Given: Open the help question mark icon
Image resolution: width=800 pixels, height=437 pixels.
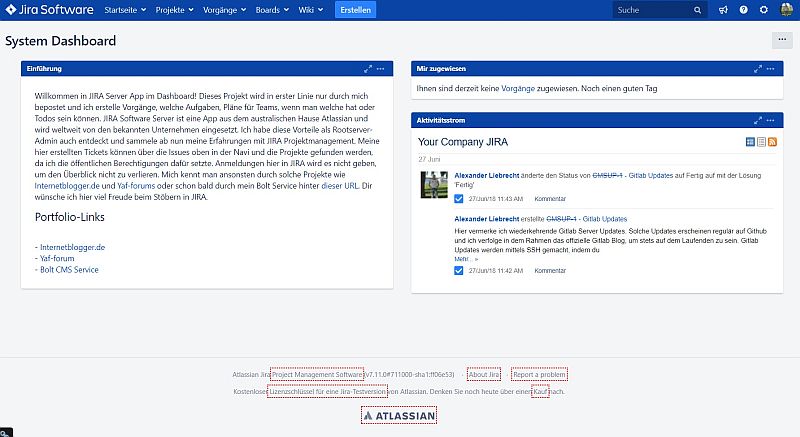Looking at the screenshot, I should [x=743, y=10].
